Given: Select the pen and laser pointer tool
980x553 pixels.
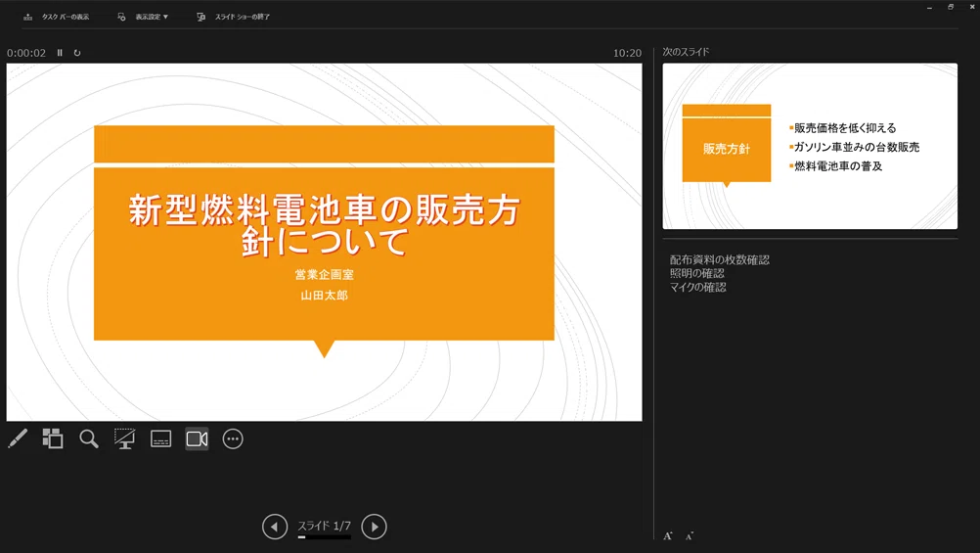Looking at the screenshot, I should click(18, 438).
